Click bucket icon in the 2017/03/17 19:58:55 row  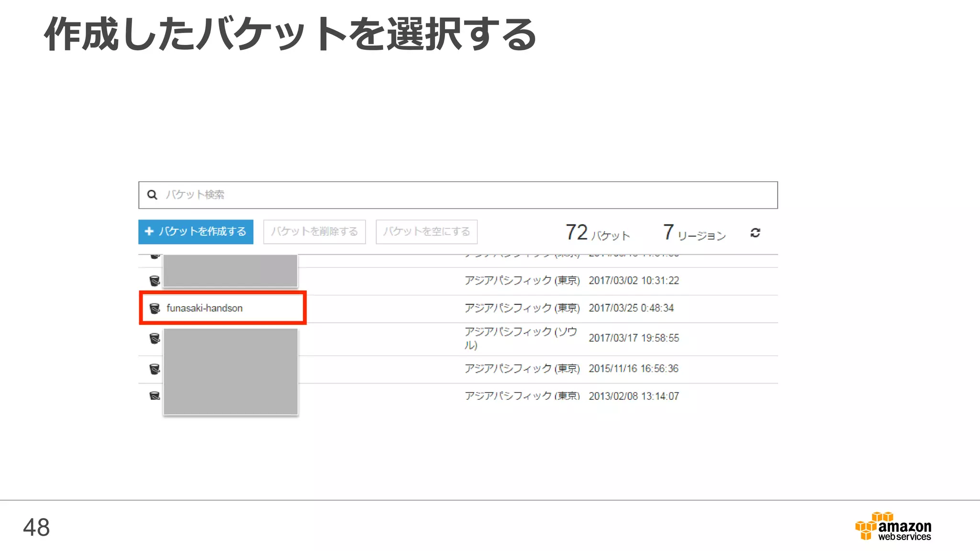coord(155,339)
